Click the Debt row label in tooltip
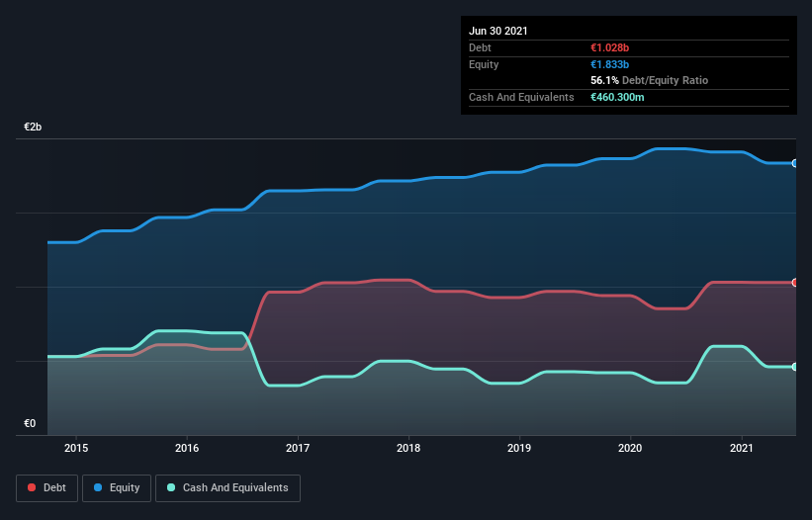Viewport: 812px width, 520px height. click(x=480, y=47)
